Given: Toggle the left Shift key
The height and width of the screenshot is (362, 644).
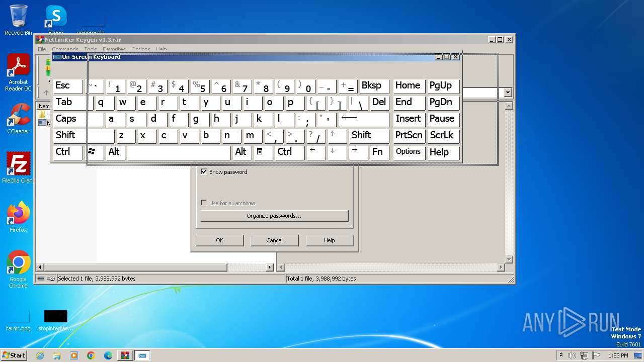Looking at the screenshot, I should (x=84, y=136).
